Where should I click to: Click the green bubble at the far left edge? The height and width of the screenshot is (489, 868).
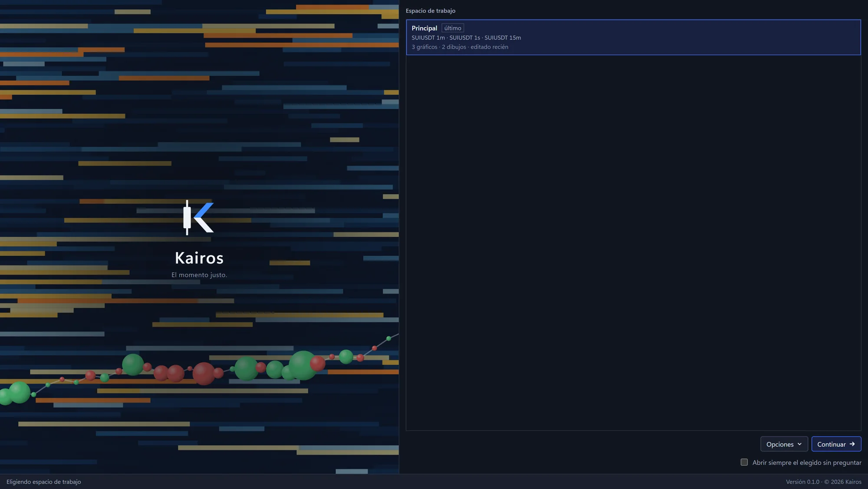click(5, 397)
